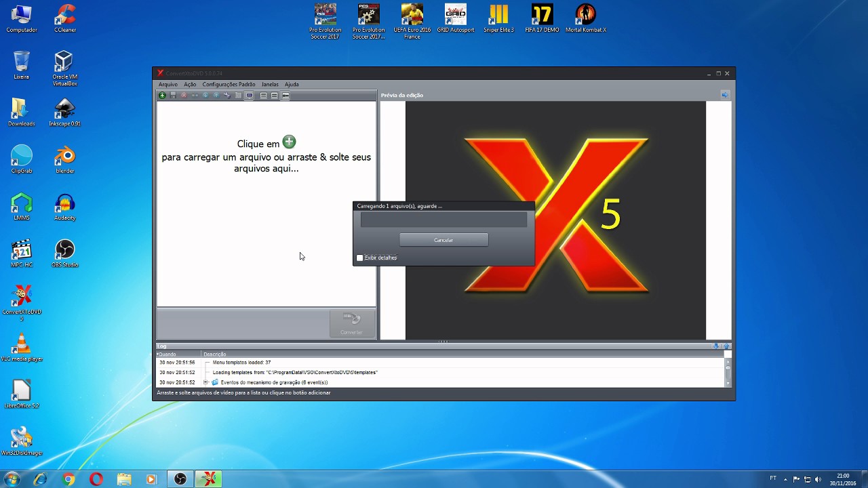The height and width of the screenshot is (488, 868).
Task: Open settings via the wrench toolbar icon
Action: pyautogui.click(x=227, y=96)
